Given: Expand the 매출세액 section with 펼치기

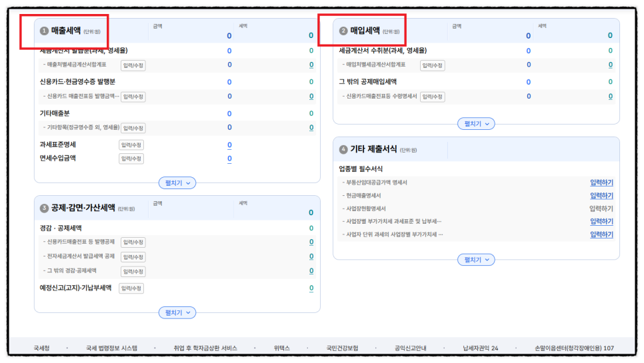Looking at the screenshot, I should pyautogui.click(x=177, y=183).
